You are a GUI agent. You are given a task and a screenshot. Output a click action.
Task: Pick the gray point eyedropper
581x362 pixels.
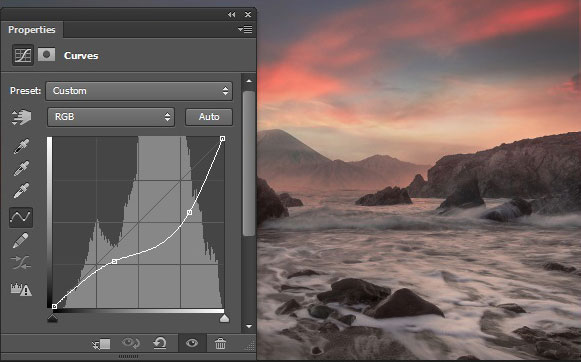coord(21,169)
